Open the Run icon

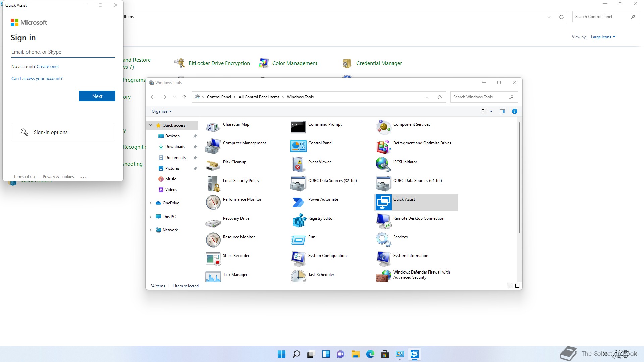pos(298,240)
